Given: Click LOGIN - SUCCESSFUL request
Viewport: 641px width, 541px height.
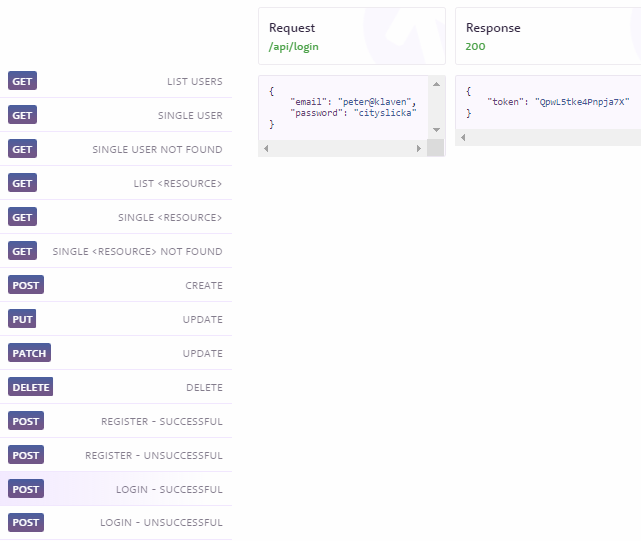Looking at the screenshot, I should point(116,488).
